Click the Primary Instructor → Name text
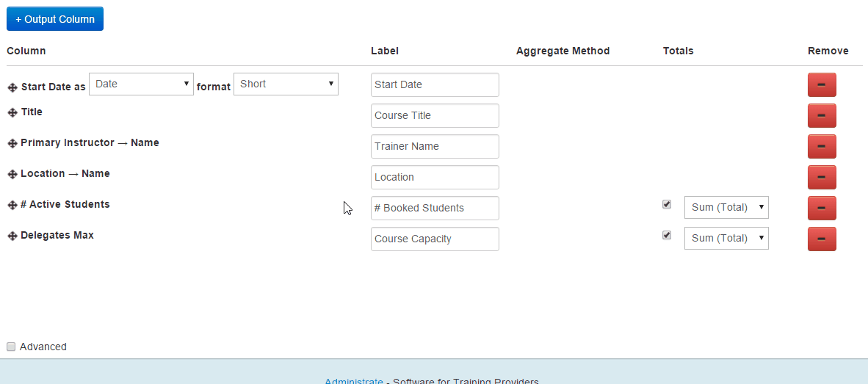The width and height of the screenshot is (868, 384). tap(90, 142)
